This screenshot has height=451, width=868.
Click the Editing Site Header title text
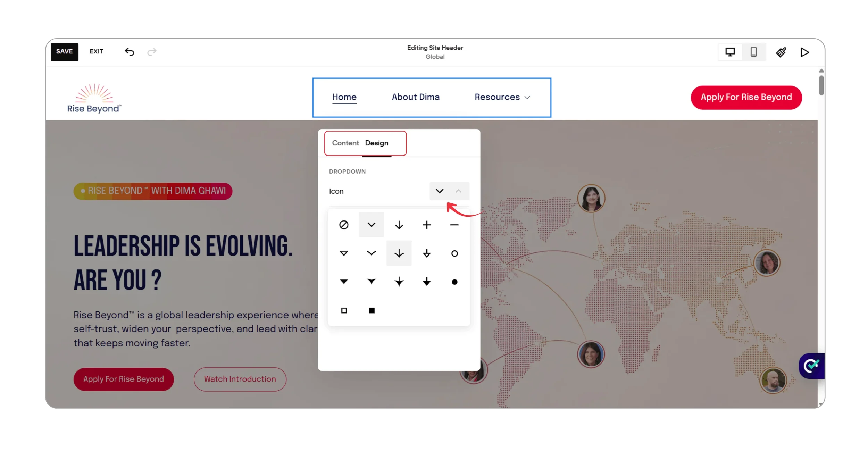pos(435,48)
